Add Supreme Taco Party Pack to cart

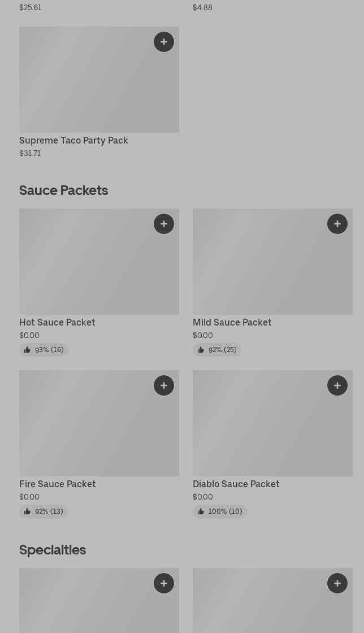[x=164, y=42]
